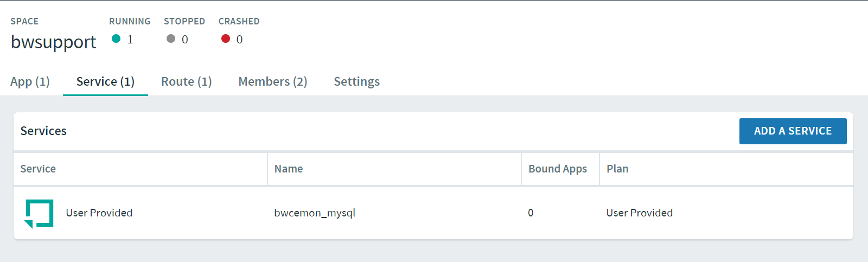Click the Bound Apps column header
868x262 pixels.
558,169
